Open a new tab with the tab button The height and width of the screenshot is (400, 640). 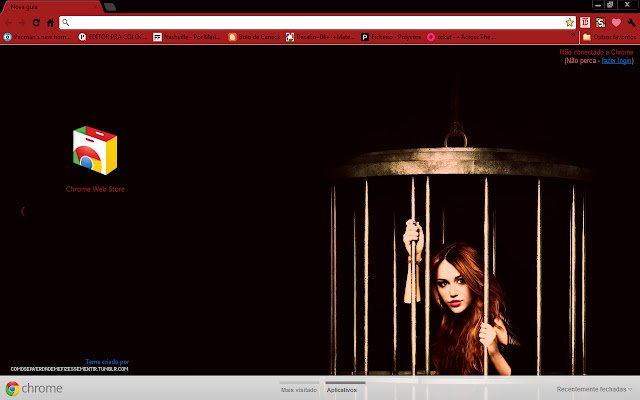(110, 7)
